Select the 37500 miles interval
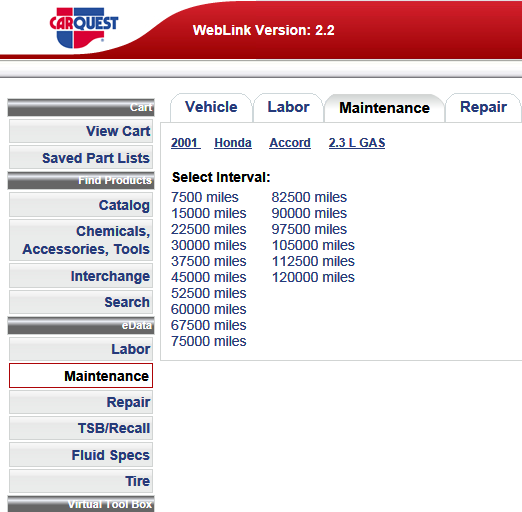 (209, 261)
